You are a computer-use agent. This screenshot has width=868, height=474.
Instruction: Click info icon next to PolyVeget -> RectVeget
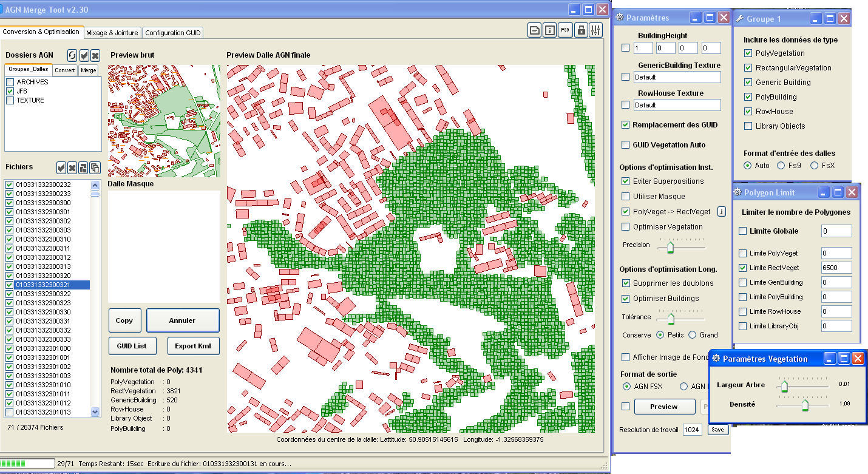click(x=722, y=212)
